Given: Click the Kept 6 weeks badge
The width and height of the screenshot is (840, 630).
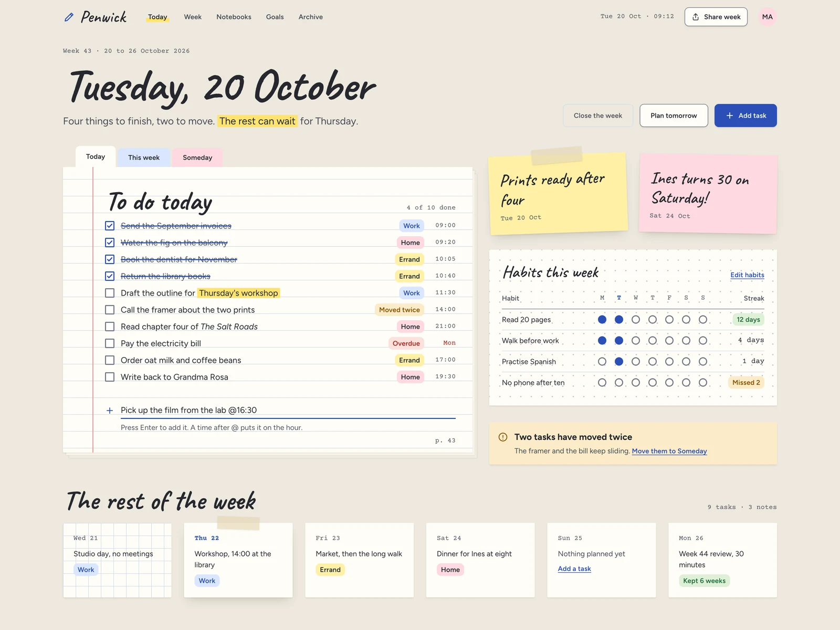Looking at the screenshot, I should pos(705,581).
